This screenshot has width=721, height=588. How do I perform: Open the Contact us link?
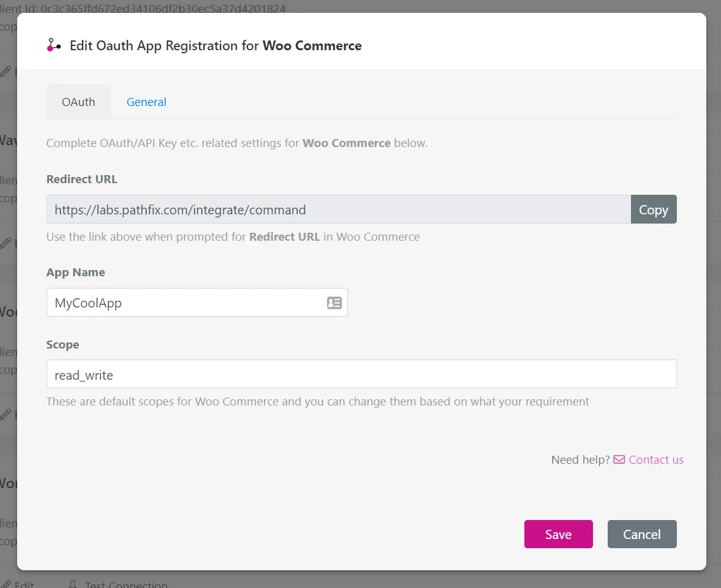[x=655, y=459]
